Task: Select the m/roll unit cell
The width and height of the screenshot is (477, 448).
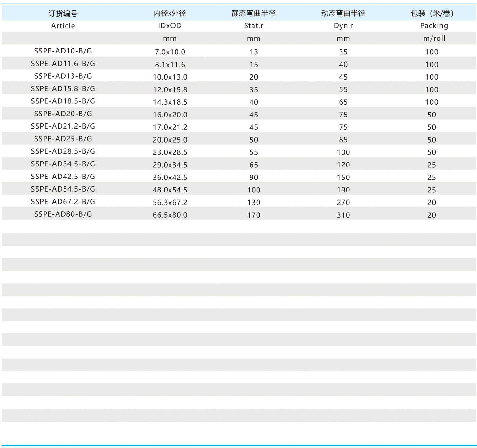Action: 434,38
